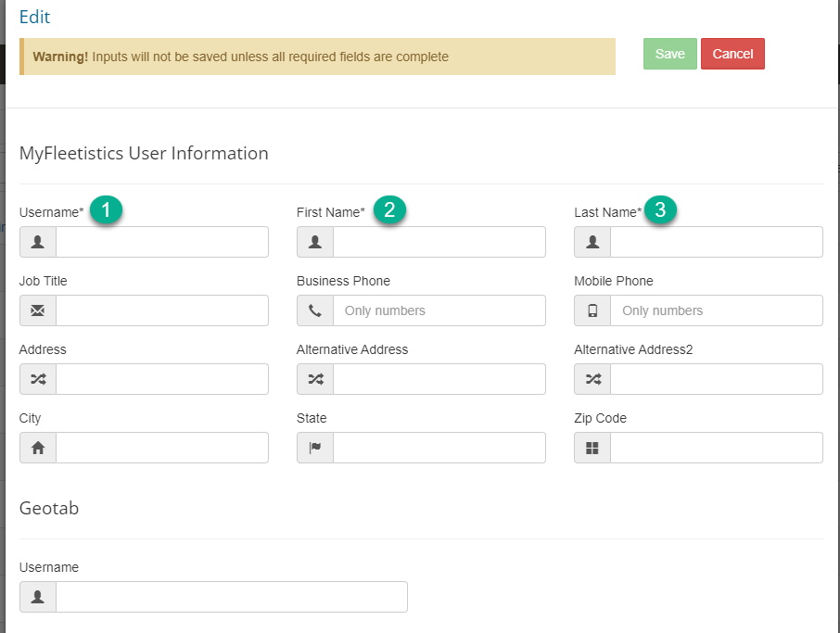840x633 pixels.
Task: Click the shuffle icon beside Alternative Address2 field
Action: pyautogui.click(x=592, y=379)
